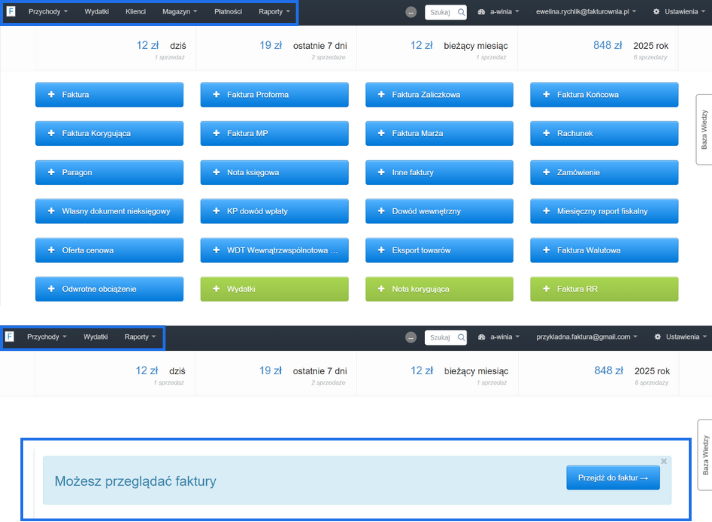Open Przychody dropdown in lower navbar
Image resolution: width=712 pixels, height=522 pixels.
click(47, 337)
